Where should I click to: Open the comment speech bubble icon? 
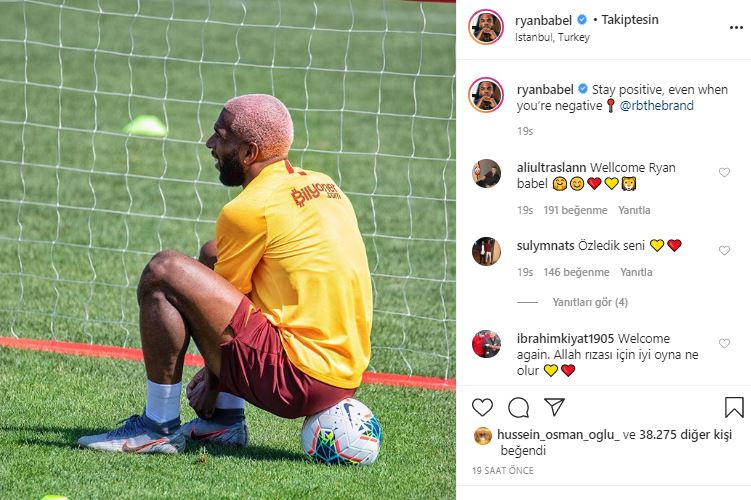point(518,408)
